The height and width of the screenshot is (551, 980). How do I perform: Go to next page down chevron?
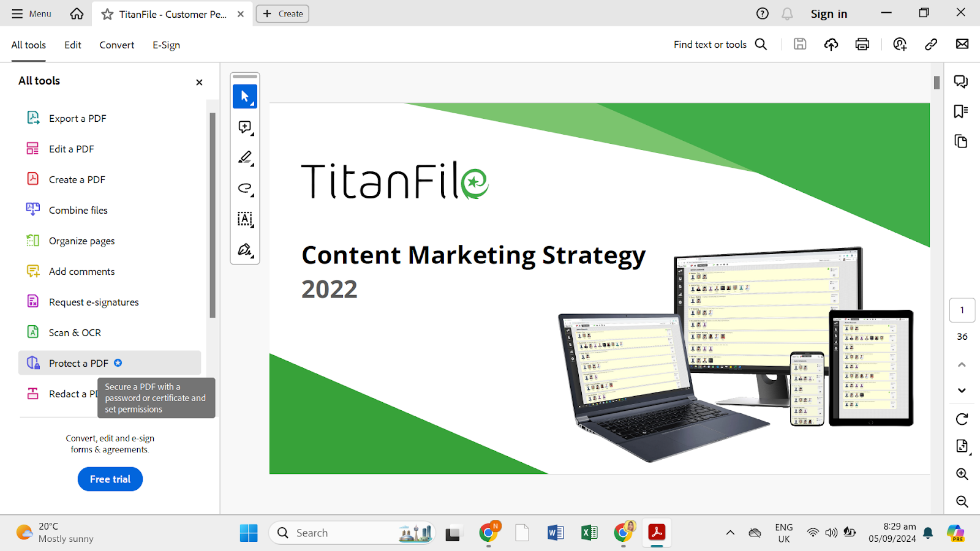pos(962,391)
